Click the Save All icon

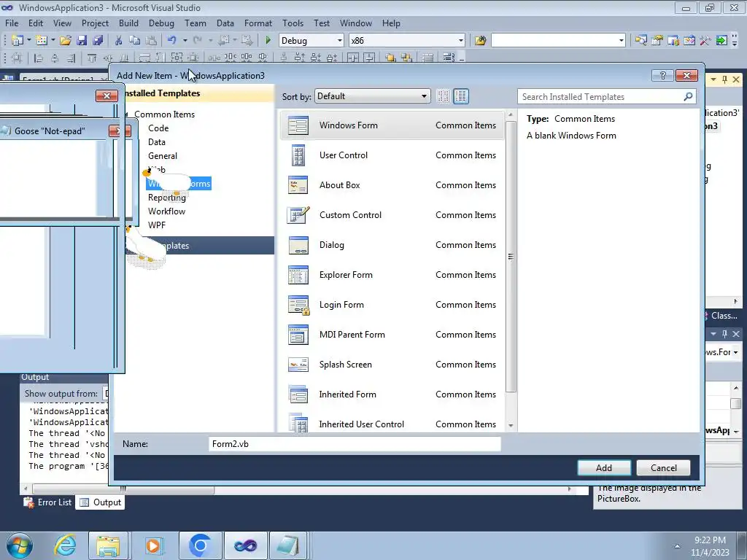click(98, 41)
